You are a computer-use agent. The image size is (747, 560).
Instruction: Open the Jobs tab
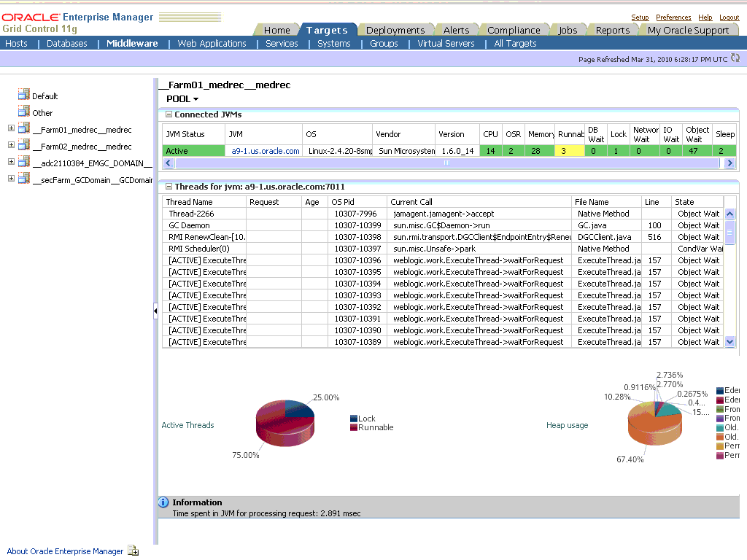pyautogui.click(x=568, y=30)
